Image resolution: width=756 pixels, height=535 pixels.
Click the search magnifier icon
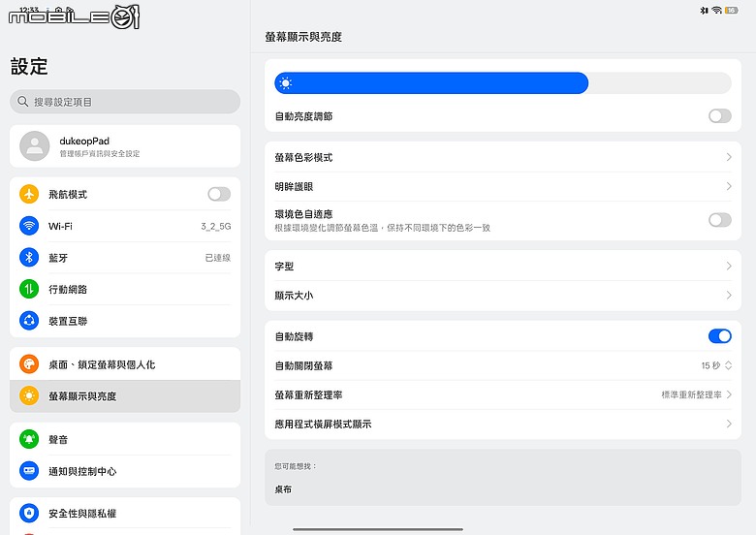click(22, 102)
